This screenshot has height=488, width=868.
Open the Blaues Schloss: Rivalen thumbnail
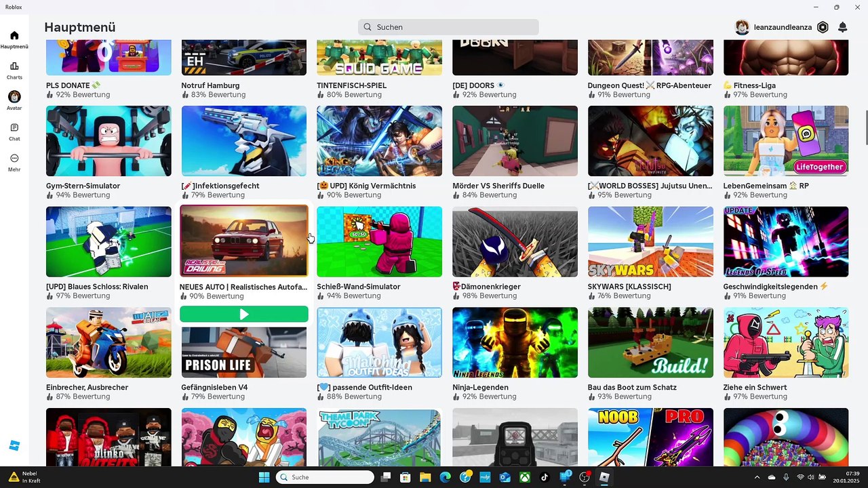coord(108,242)
